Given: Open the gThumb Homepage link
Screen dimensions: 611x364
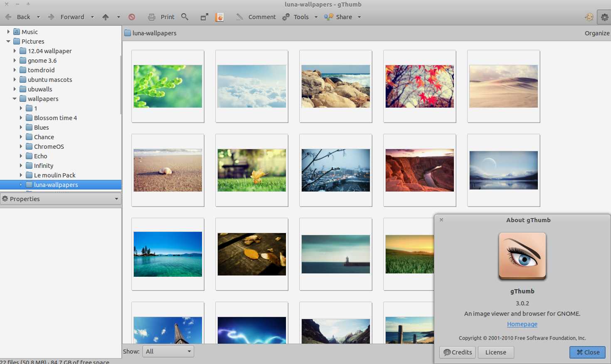Looking at the screenshot, I should (522, 324).
